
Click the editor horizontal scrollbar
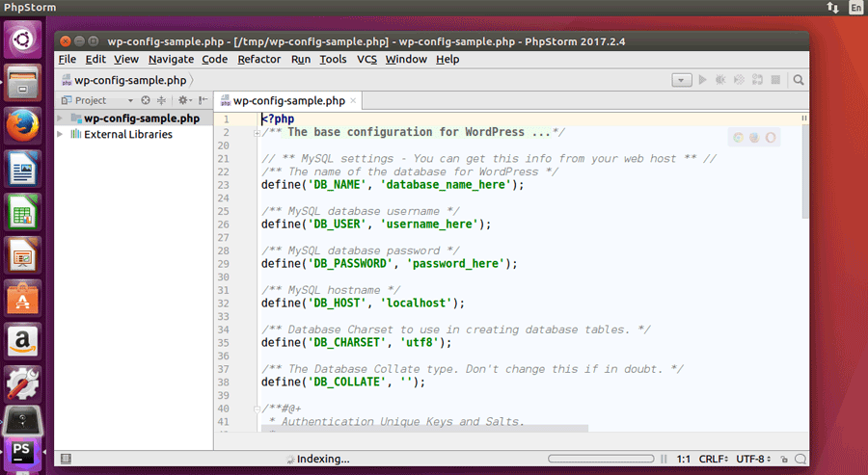(424, 429)
